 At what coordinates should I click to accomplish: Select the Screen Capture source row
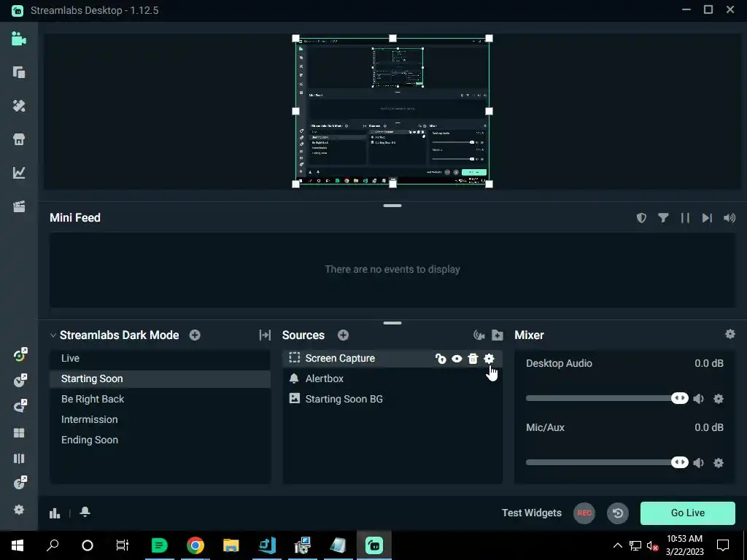pos(392,358)
